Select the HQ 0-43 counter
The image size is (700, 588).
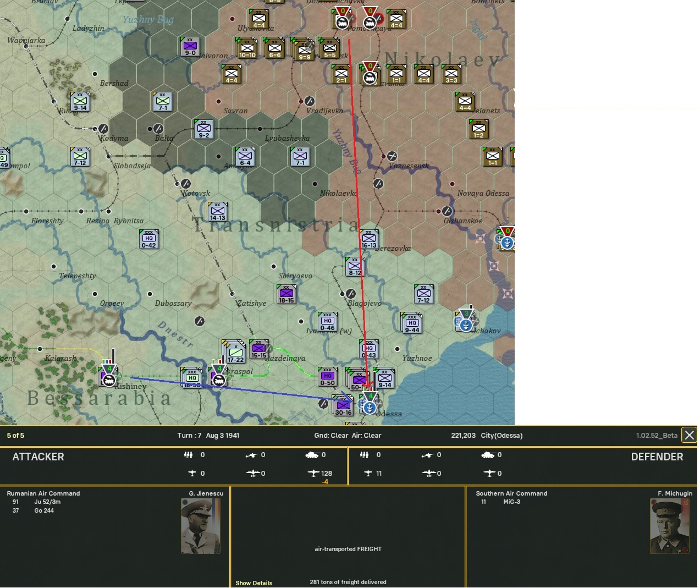coord(369,349)
